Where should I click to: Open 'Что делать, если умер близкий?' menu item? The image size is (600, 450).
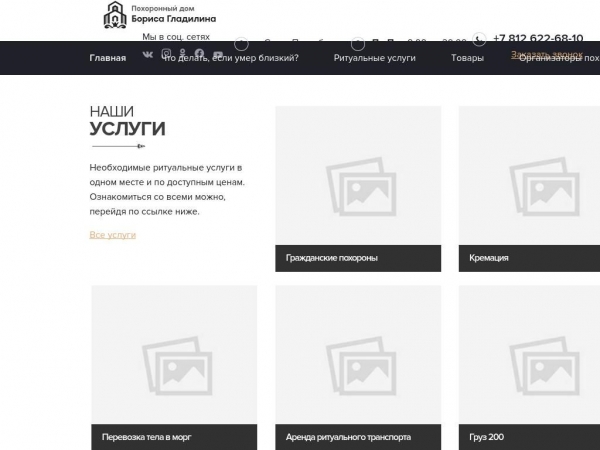click(x=230, y=58)
